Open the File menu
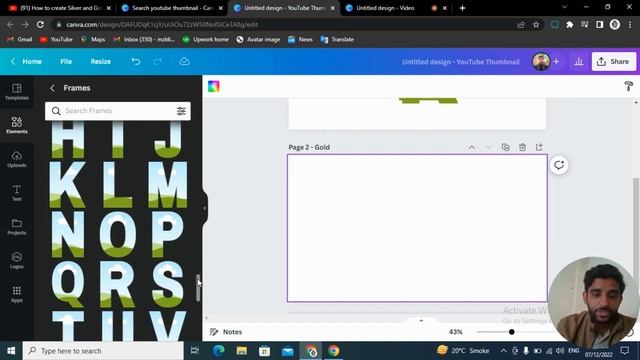This screenshot has height=360, width=640. [x=66, y=62]
